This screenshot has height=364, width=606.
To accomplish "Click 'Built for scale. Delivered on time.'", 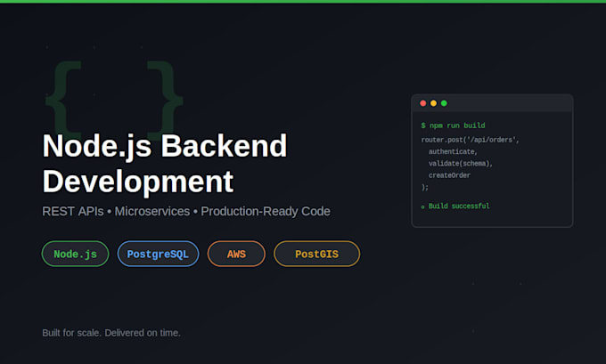I will pos(111,333).
